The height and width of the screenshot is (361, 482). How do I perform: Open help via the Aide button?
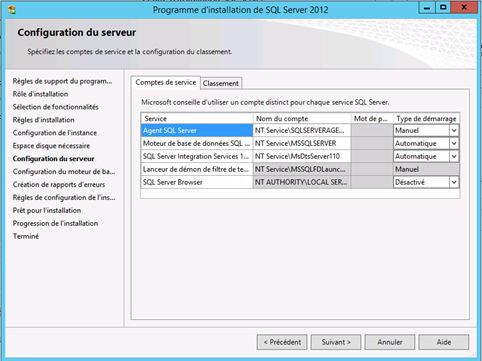[x=444, y=342]
